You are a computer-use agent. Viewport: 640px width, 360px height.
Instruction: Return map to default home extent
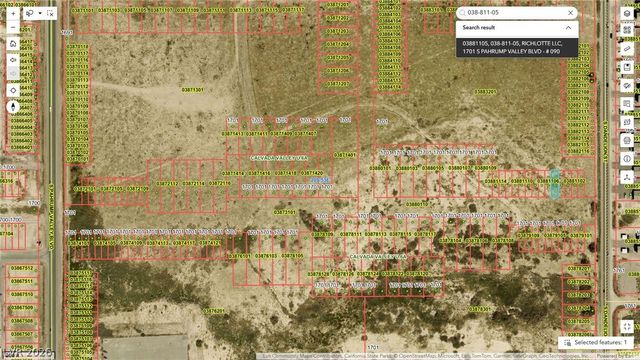click(x=13, y=44)
